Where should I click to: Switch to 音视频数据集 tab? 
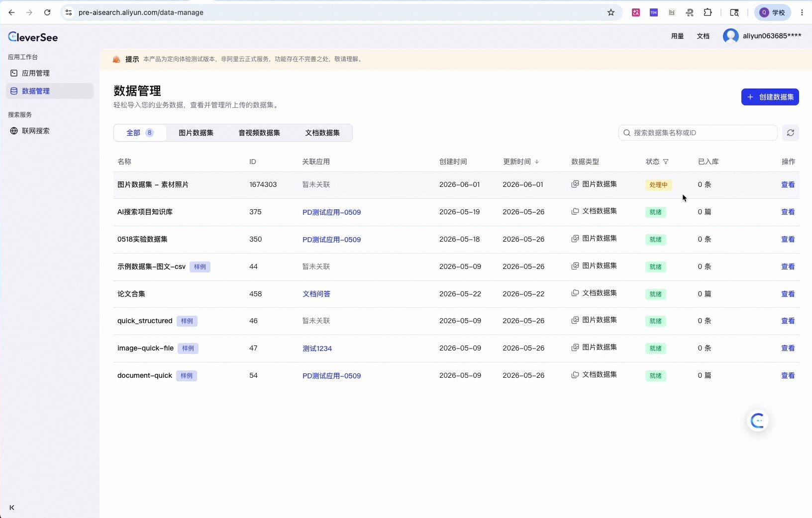[259, 133]
